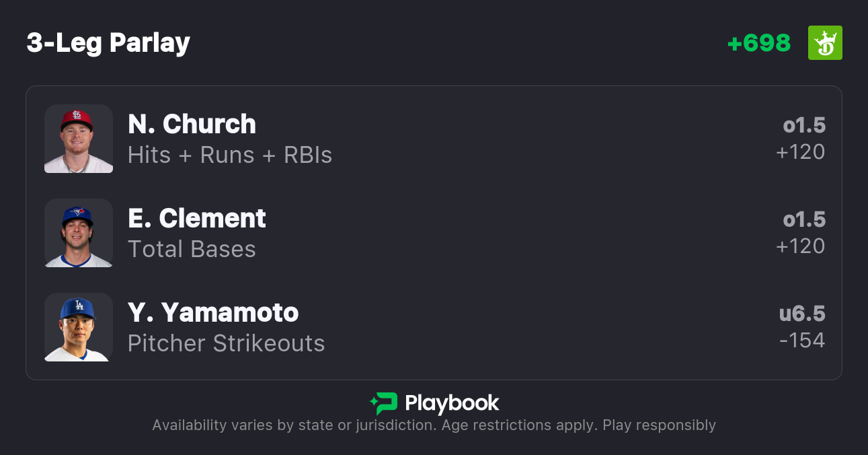Click the Total Bases market label
This screenshot has width=868, height=455.
point(192,249)
